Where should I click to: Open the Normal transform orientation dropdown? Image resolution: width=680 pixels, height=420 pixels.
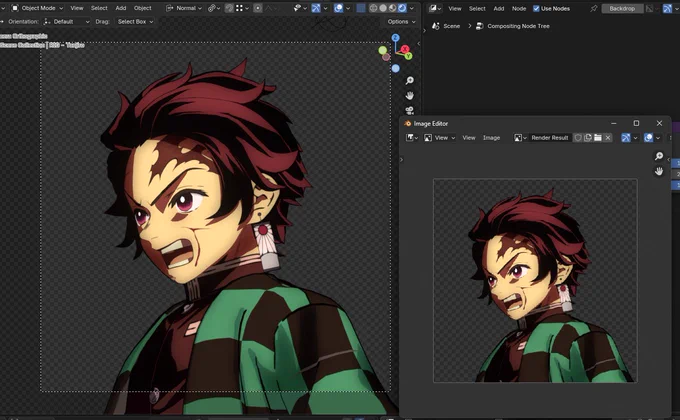(x=184, y=8)
